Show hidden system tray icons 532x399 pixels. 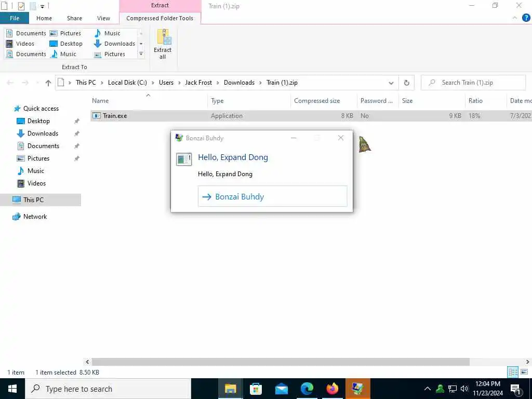click(x=428, y=389)
